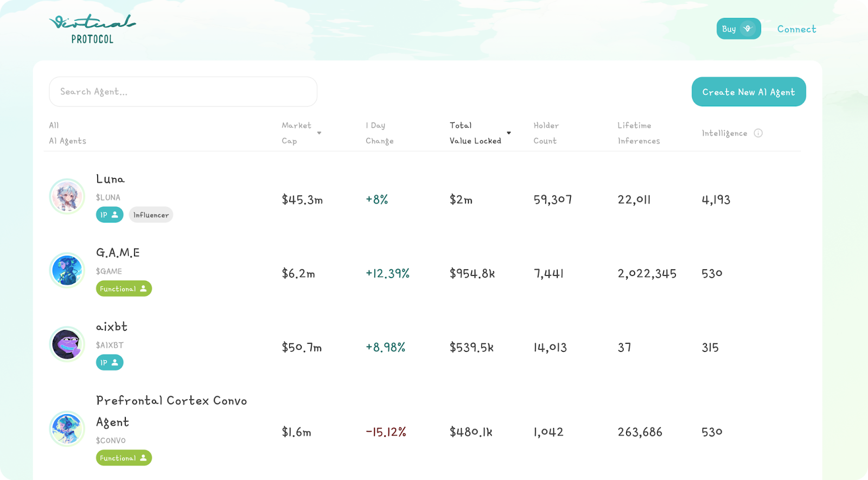
Task: Select the 1 Day Change column header
Action: 380,133
